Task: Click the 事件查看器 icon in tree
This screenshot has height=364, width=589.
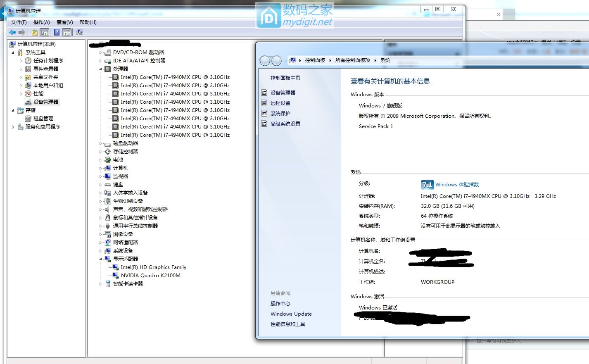Action: pyautogui.click(x=28, y=69)
